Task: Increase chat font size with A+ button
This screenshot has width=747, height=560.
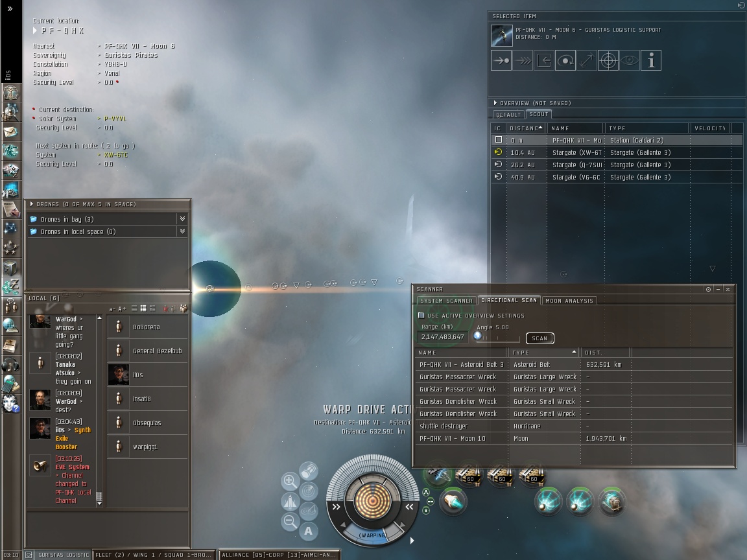Action: click(122, 309)
